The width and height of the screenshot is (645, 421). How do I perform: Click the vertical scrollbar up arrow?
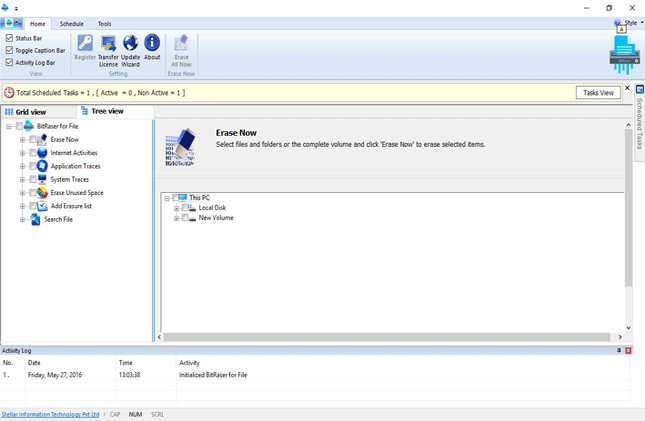click(628, 125)
